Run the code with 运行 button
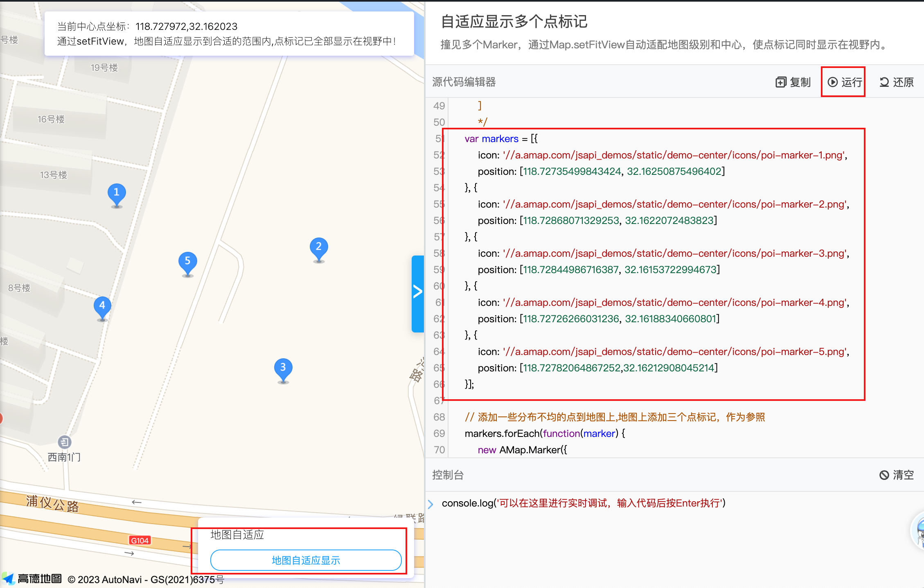This screenshot has height=588, width=924. tap(845, 82)
